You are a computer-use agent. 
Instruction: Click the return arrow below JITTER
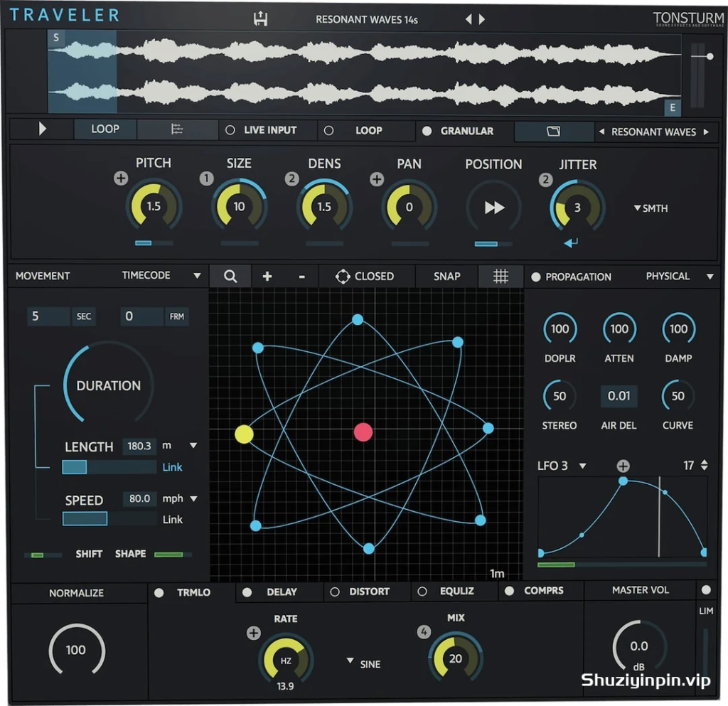click(571, 242)
